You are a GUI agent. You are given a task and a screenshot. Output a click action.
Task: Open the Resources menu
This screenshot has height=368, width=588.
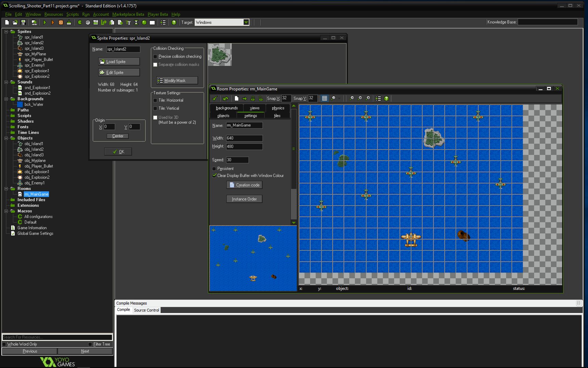tap(54, 14)
